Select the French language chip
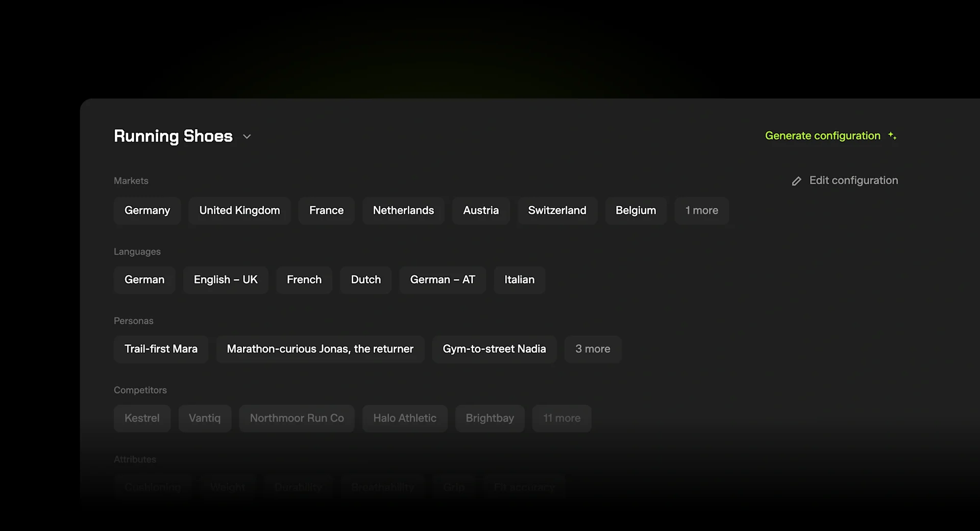Screen dimensions: 980x531 click(304, 280)
